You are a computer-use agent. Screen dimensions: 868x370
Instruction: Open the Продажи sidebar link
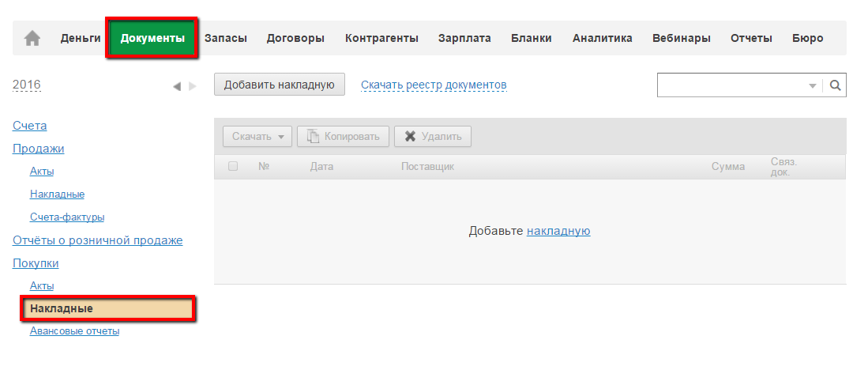pyautogui.click(x=38, y=149)
